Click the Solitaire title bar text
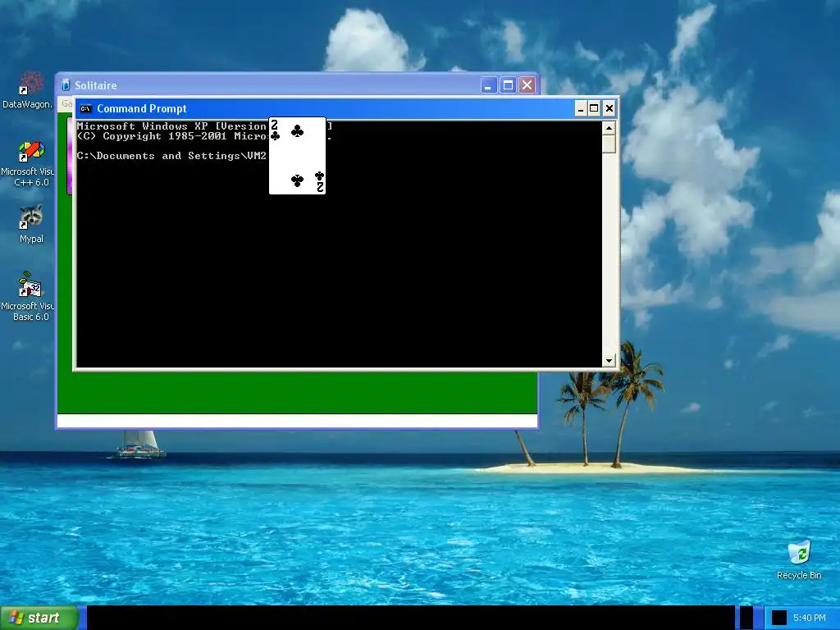 tap(95, 85)
